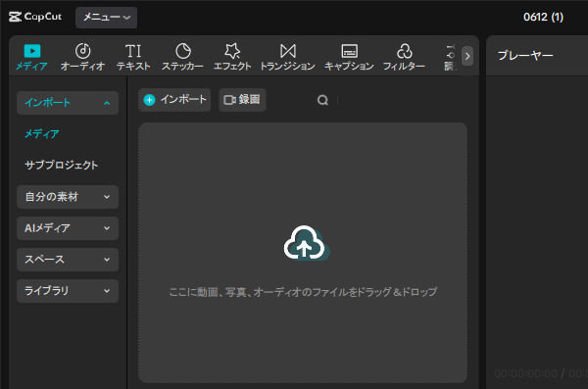Viewport: 588px width, 389px height.
Task: Open the エフェクト tab
Action: (232, 58)
